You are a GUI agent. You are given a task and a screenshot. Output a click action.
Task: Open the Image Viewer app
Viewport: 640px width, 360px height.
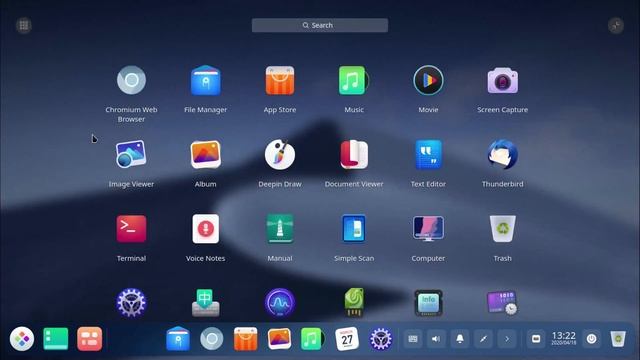coord(131,154)
